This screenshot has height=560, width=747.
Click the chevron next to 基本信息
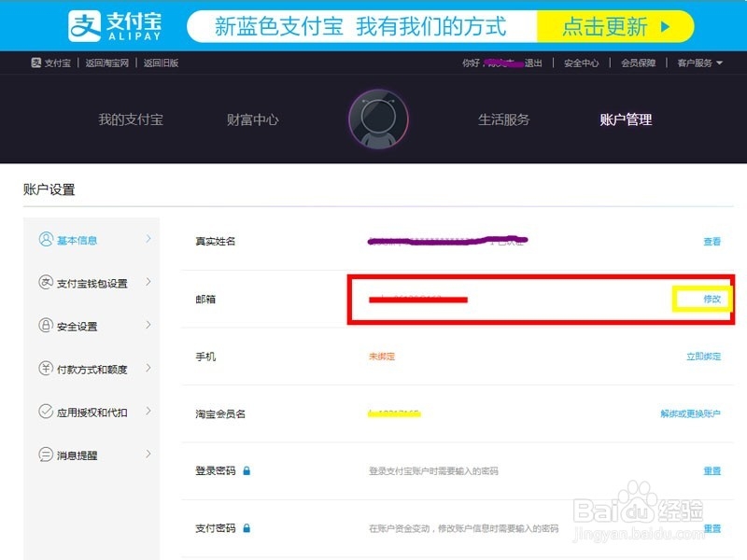tap(148, 239)
